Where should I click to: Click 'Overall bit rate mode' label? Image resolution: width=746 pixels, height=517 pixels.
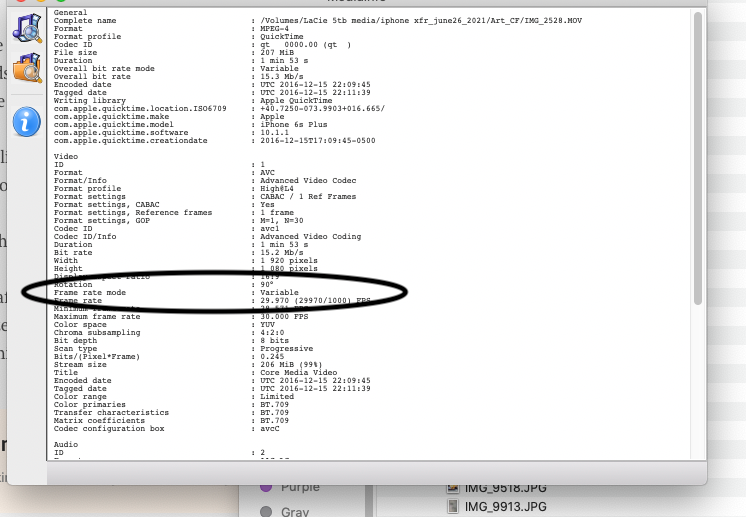104,68
